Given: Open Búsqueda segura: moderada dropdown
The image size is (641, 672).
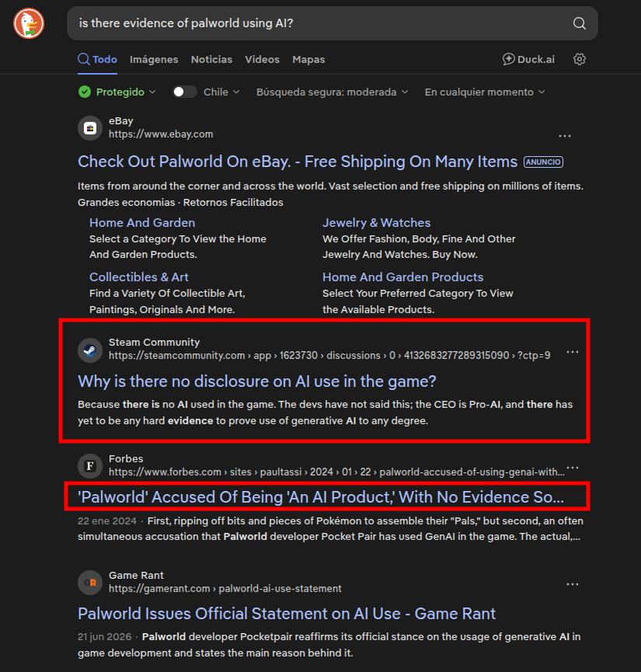Looking at the screenshot, I should 333,92.
